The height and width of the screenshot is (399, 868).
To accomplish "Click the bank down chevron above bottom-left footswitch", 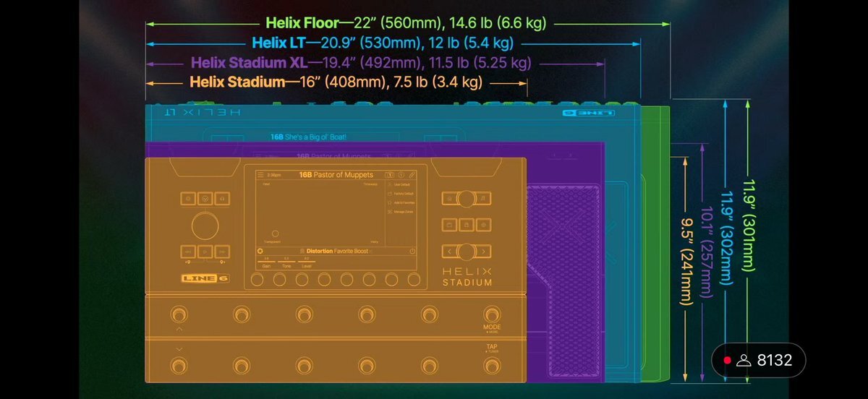I will [x=179, y=348].
